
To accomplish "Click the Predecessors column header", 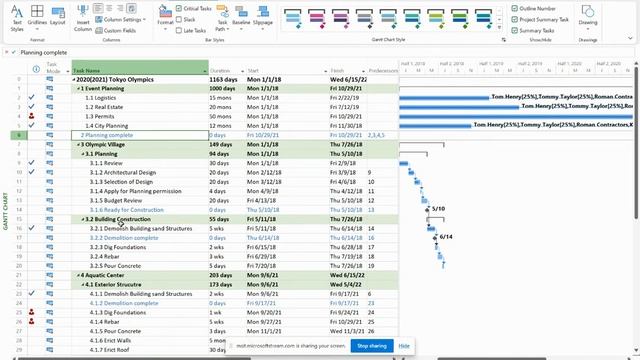I will [382, 71].
